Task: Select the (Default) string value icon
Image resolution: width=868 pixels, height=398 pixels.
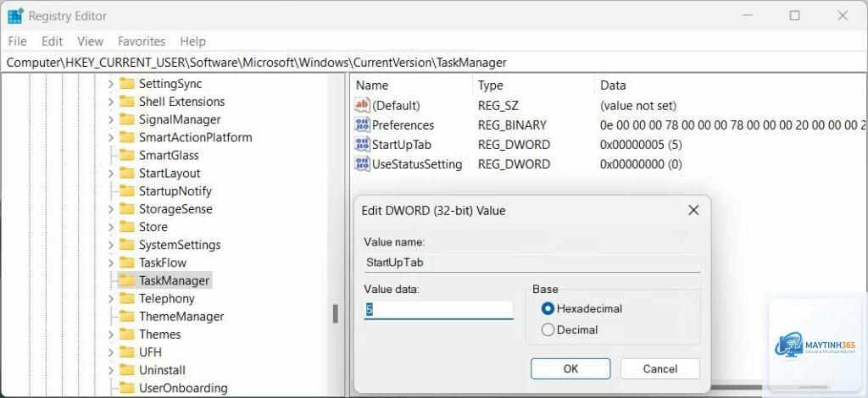Action: (362, 105)
